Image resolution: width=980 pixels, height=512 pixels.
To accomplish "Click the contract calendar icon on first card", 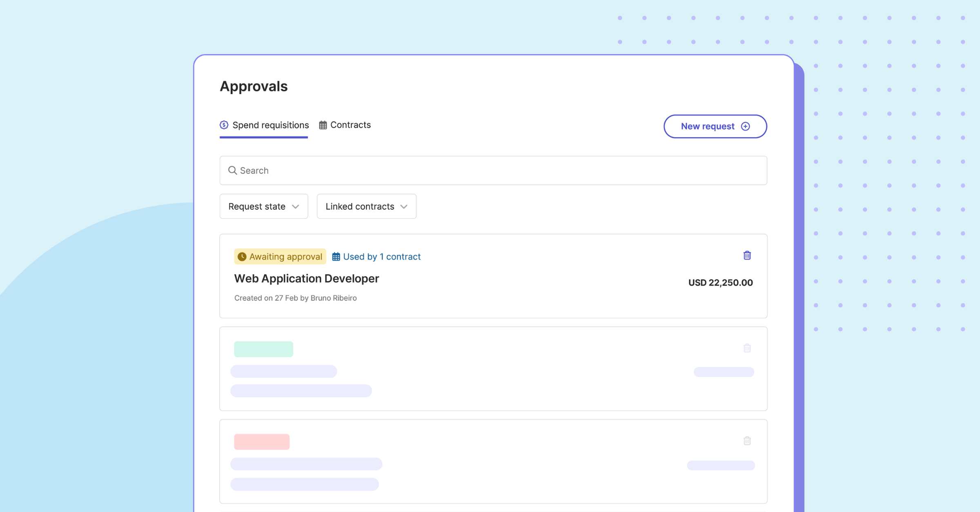I will pos(336,256).
